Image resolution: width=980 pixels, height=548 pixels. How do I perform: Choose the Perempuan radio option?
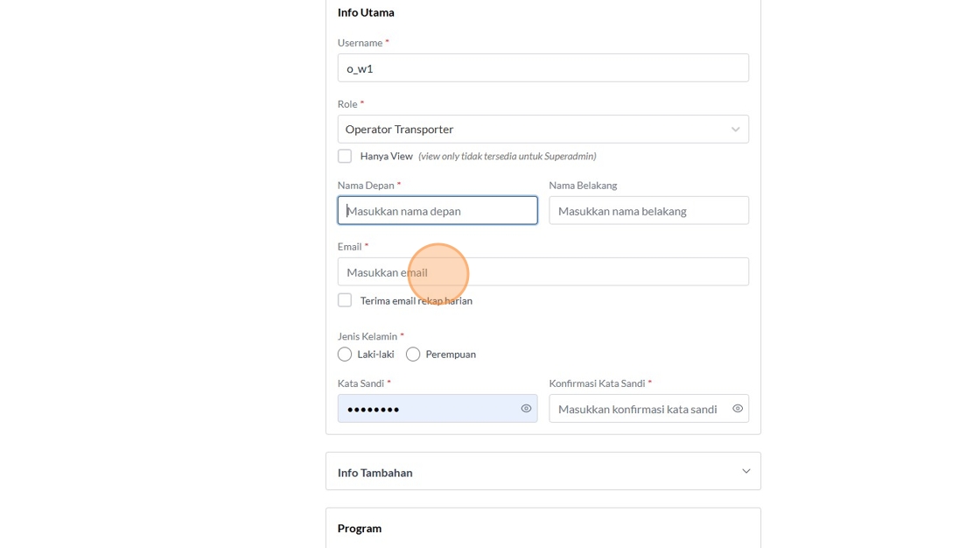pyautogui.click(x=413, y=355)
